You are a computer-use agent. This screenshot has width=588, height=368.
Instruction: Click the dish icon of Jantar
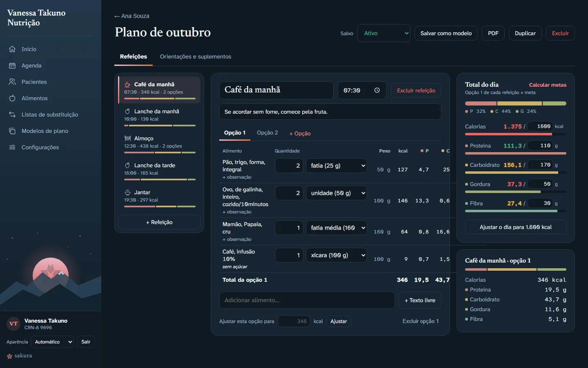[x=127, y=193]
